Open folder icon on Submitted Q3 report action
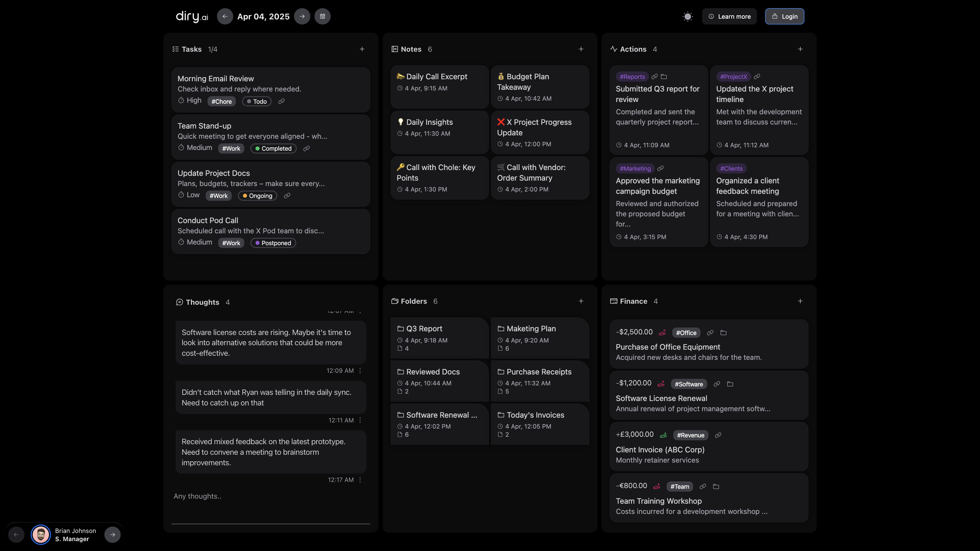 [x=664, y=77]
